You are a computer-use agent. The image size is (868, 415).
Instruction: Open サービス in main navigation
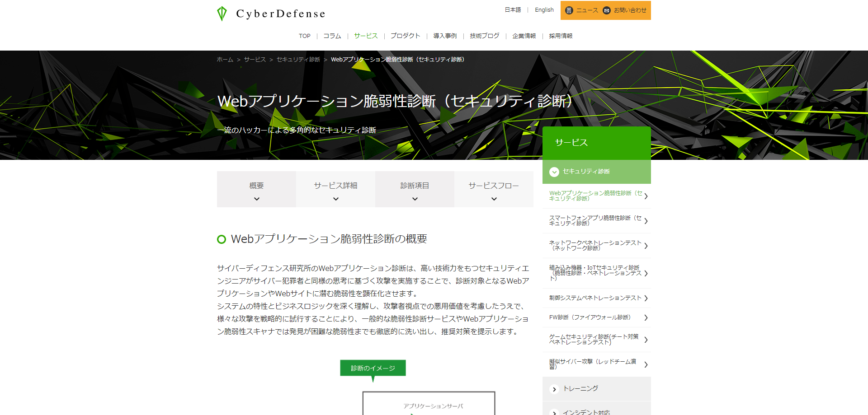point(366,36)
